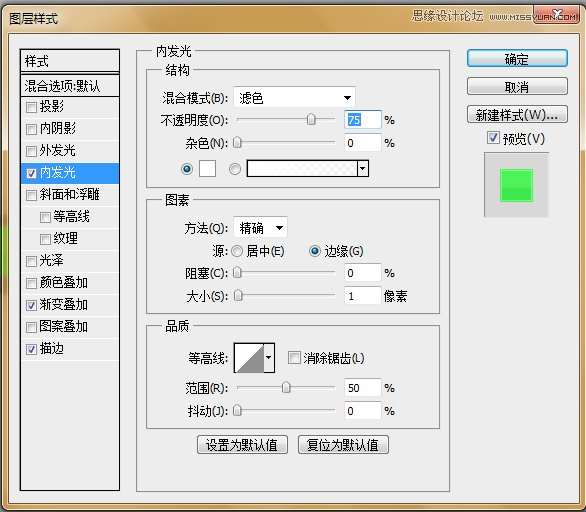
Task: Open the 混合模式 dropdown showing 滤色
Action: (x=294, y=98)
